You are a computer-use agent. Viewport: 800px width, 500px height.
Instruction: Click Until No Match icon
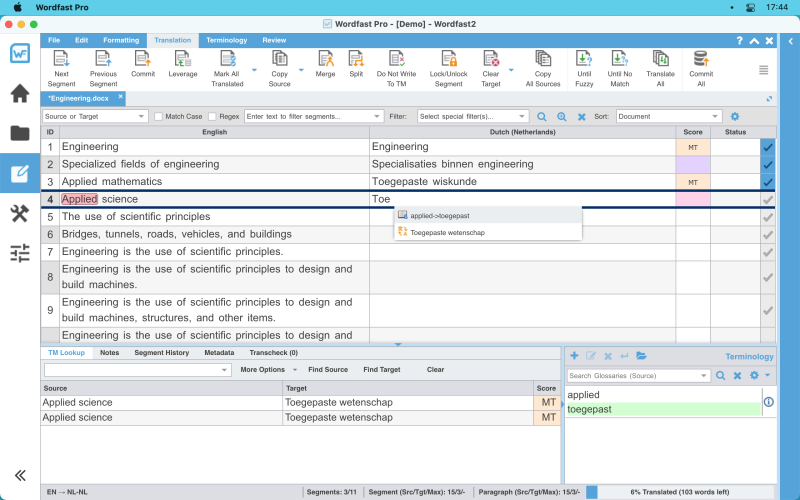pos(619,60)
